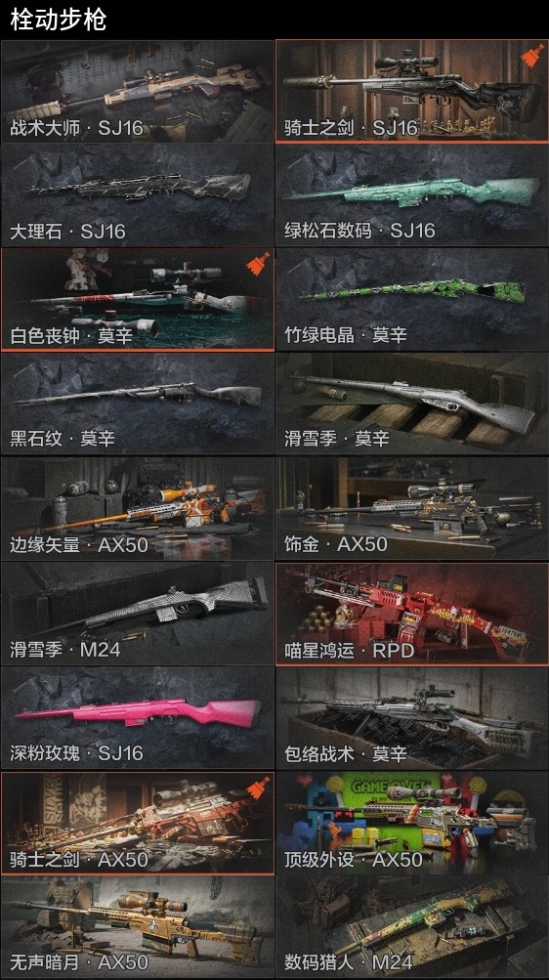Select the 战术大师·SJ16 rifle skin
This screenshot has width=549, height=980.
point(138,92)
